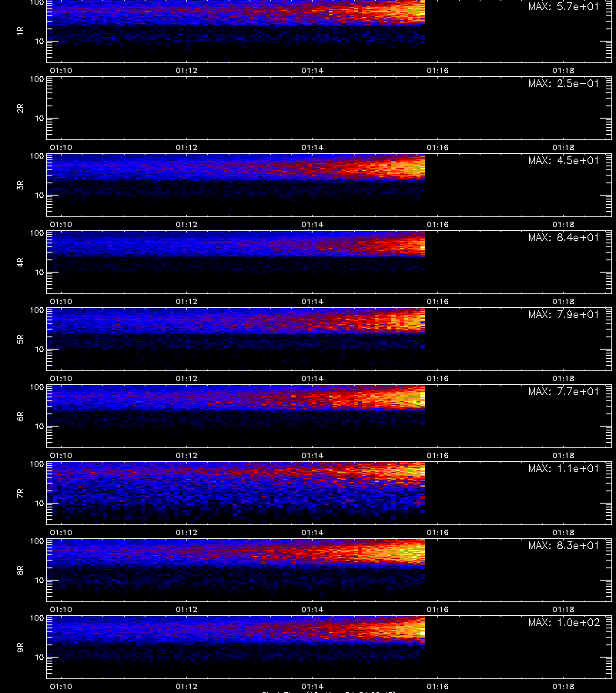Select the 4R panel axis label
Viewport: 616px width, 693px height.
pyautogui.click(x=20, y=262)
